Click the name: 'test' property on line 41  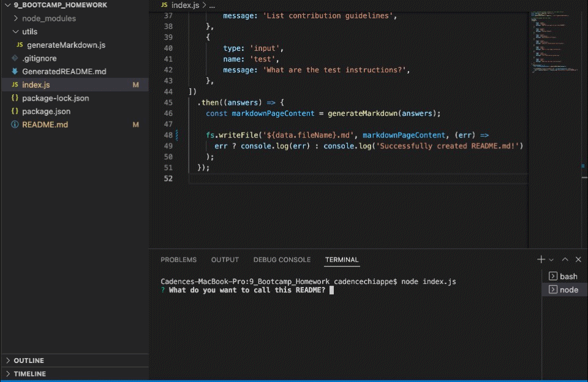(249, 59)
